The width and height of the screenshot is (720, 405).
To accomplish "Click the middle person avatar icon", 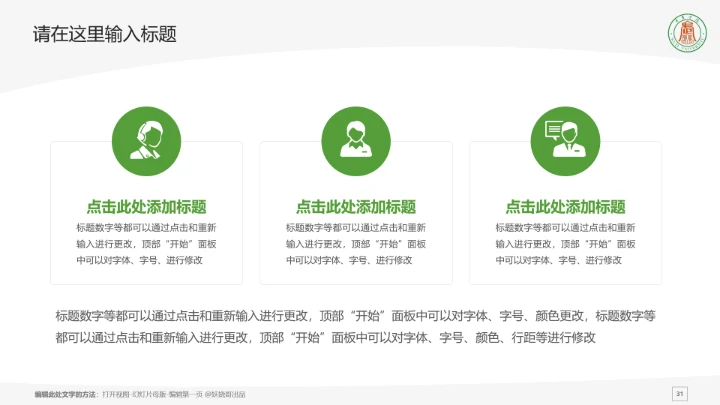I will 356,141.
